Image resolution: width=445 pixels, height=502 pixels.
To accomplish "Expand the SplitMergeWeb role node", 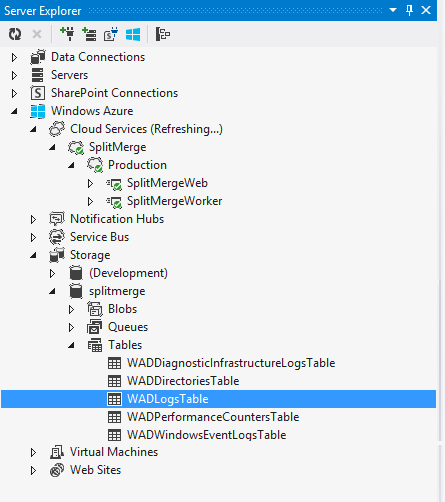I will (x=90, y=183).
